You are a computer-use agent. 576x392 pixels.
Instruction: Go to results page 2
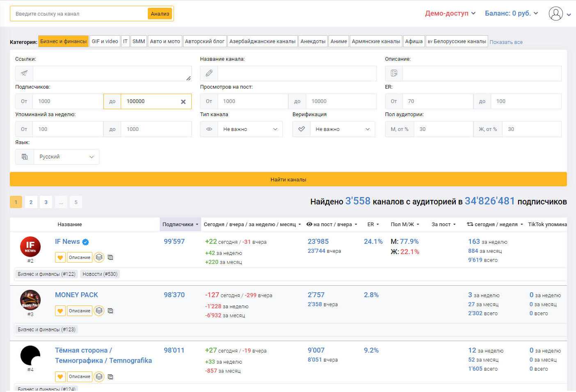31,202
